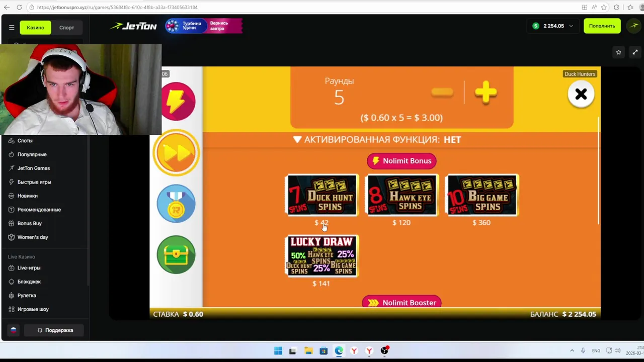
Task: Switch to Edge in taskbar
Action: 339,351
